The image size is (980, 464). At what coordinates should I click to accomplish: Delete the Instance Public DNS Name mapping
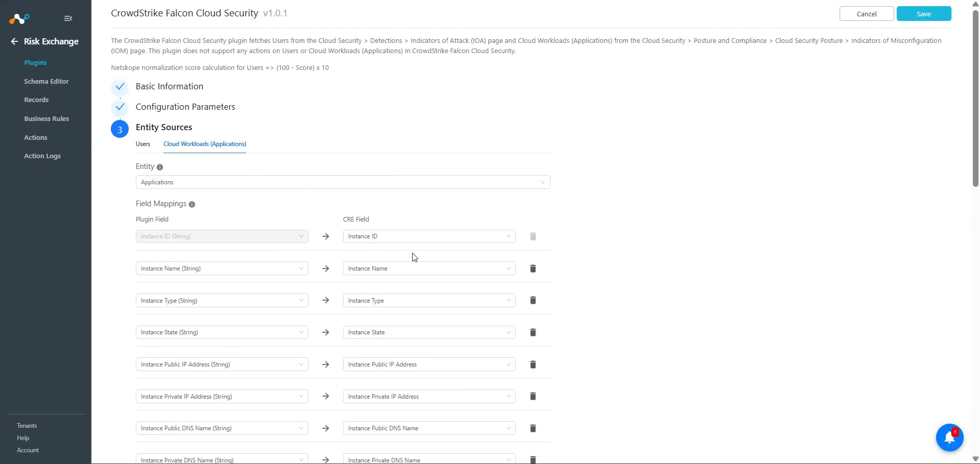pyautogui.click(x=533, y=428)
